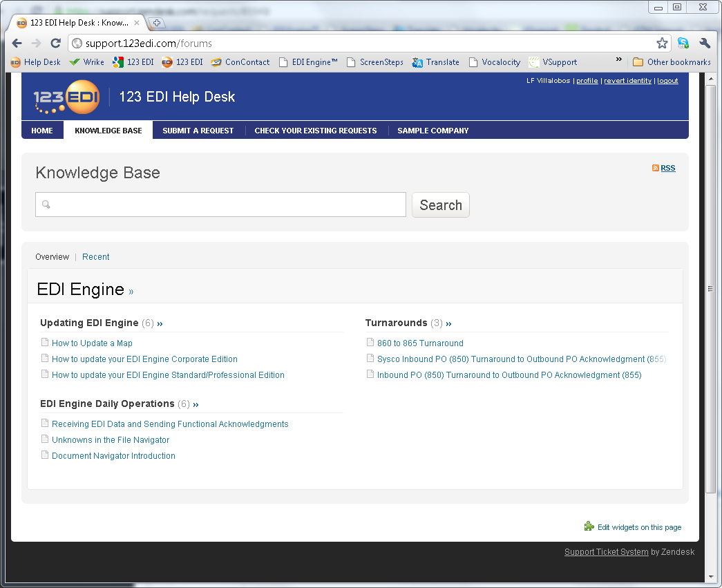This screenshot has width=722, height=588.
Task: Go to the HOME navigation tab
Action: point(42,131)
